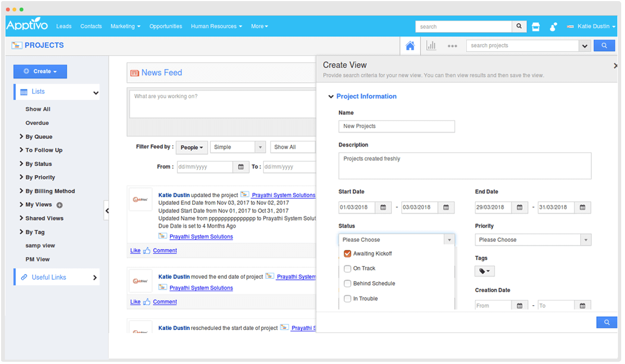This screenshot has height=364, width=625.
Task: Uncheck the Awaiting Kickoff status
Action: tap(348, 254)
